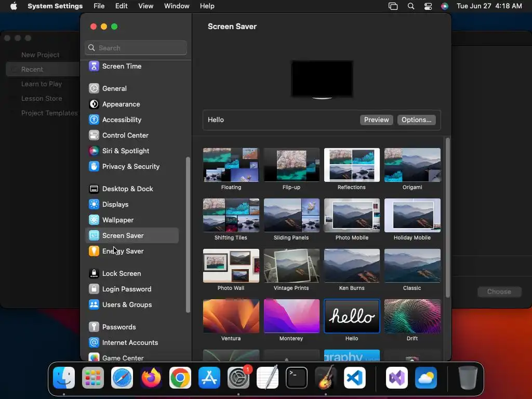The height and width of the screenshot is (399, 532).
Task: Open Firefox in the Dock
Action: [x=151, y=378]
